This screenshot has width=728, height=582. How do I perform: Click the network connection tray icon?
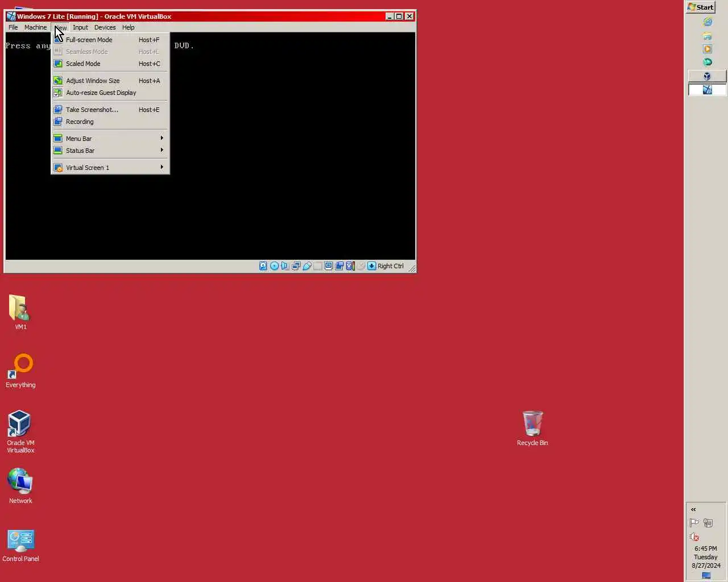pos(708,523)
